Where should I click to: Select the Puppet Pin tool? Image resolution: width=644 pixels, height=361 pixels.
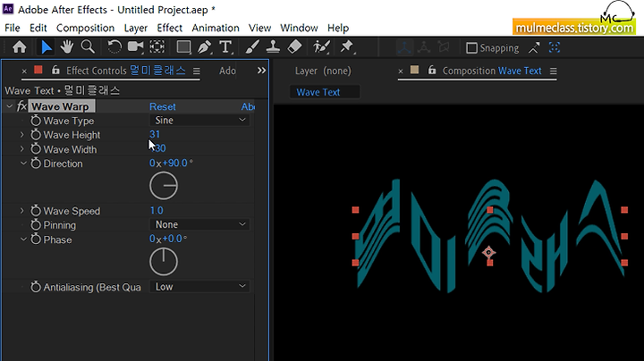(x=347, y=47)
